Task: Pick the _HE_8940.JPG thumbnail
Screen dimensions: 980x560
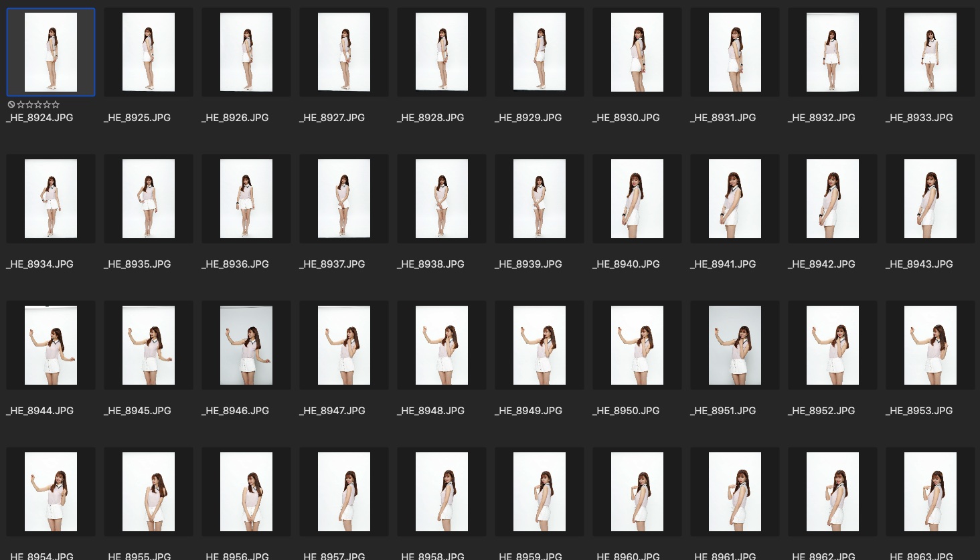Action: point(637,199)
